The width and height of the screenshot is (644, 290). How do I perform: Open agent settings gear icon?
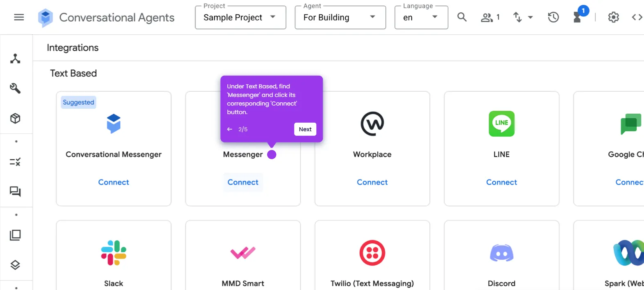[x=613, y=17]
